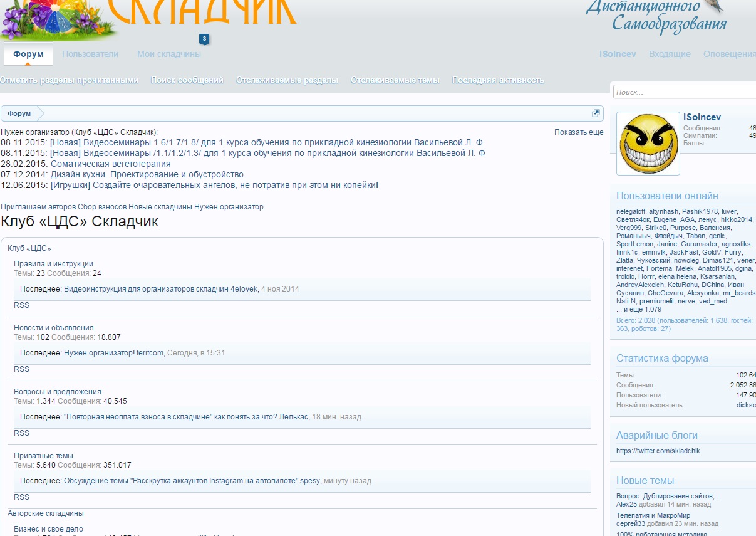This screenshot has width=756, height=536.
Task: Click Дистанционного Самообразования banner
Action: coord(656,16)
